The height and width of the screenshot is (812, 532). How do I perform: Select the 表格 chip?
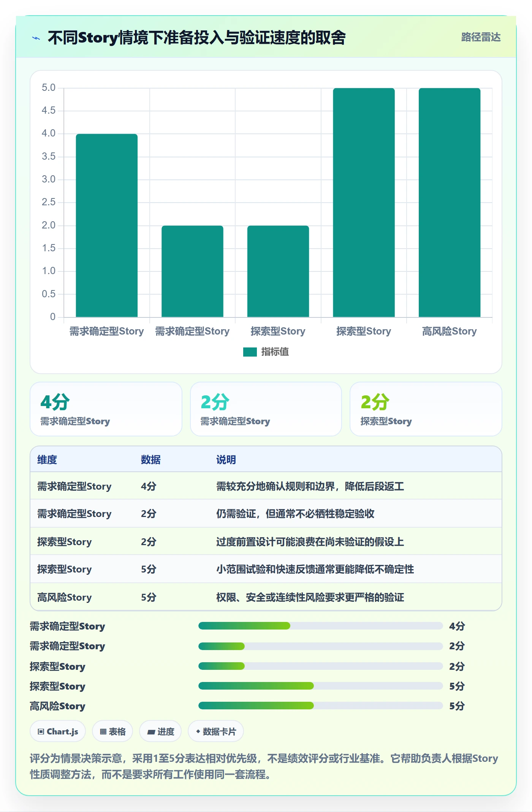point(112,731)
